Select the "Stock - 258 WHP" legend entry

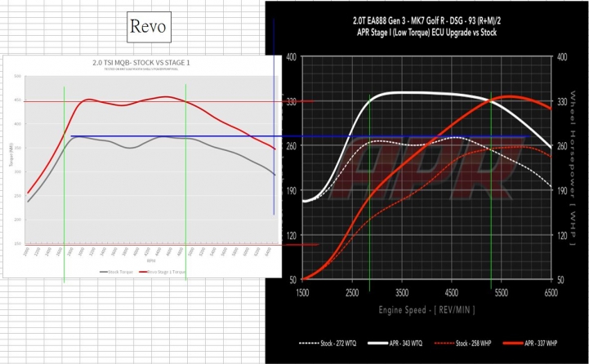462,344
